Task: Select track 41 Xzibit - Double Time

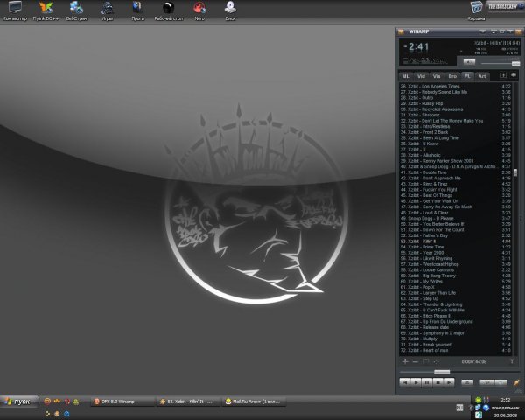Action: pyautogui.click(x=456, y=172)
